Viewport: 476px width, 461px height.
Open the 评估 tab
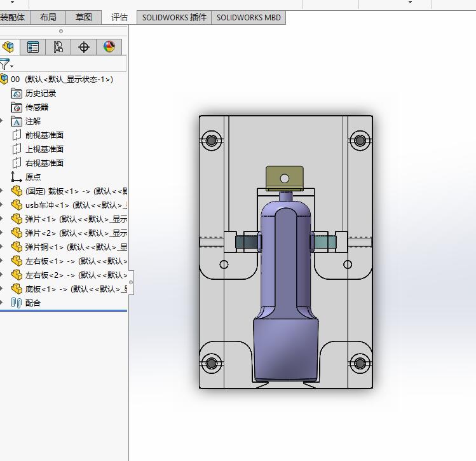(119, 17)
